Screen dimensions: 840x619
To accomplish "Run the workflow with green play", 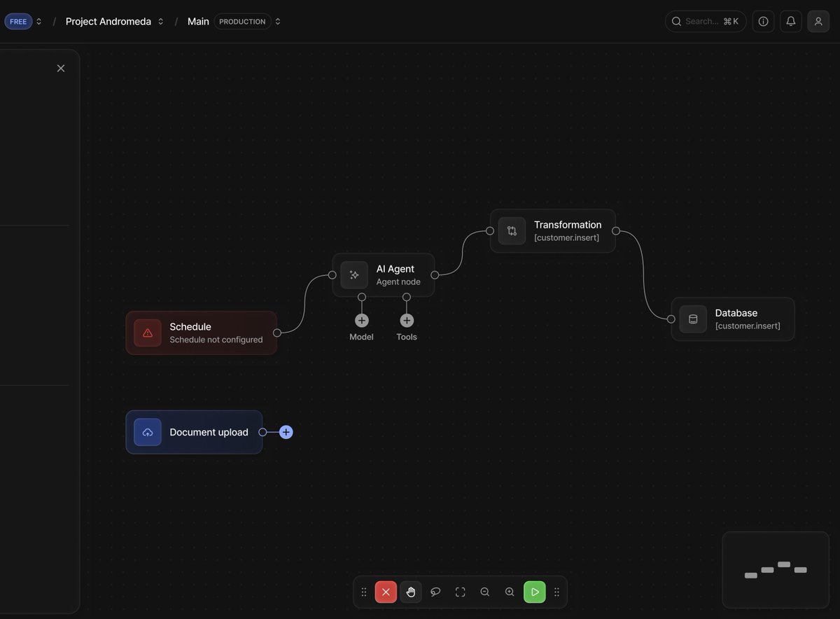I will coord(535,592).
